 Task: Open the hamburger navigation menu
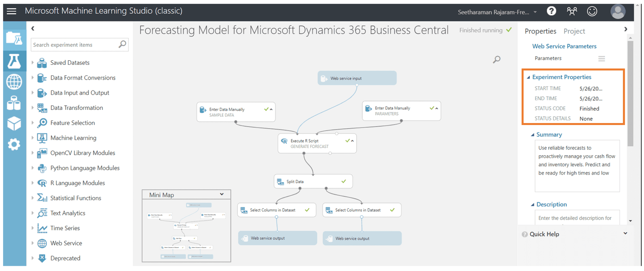(12, 11)
